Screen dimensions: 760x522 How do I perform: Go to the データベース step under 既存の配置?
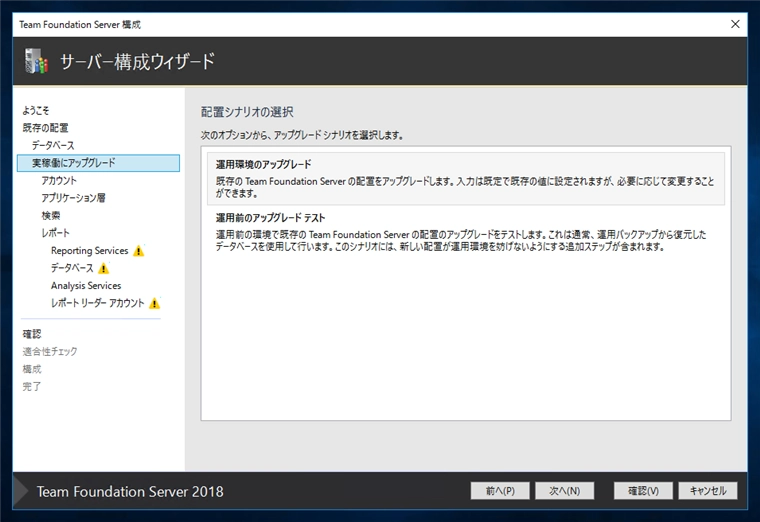pos(53,145)
